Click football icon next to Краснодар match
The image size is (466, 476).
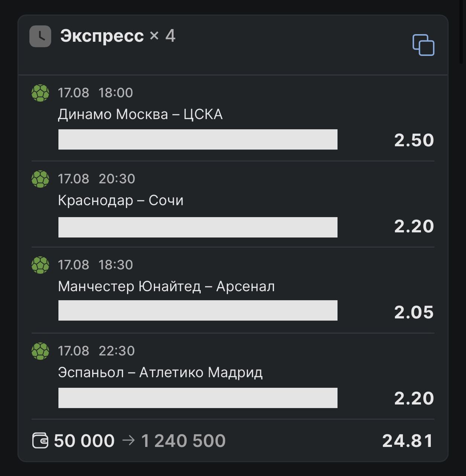40,179
